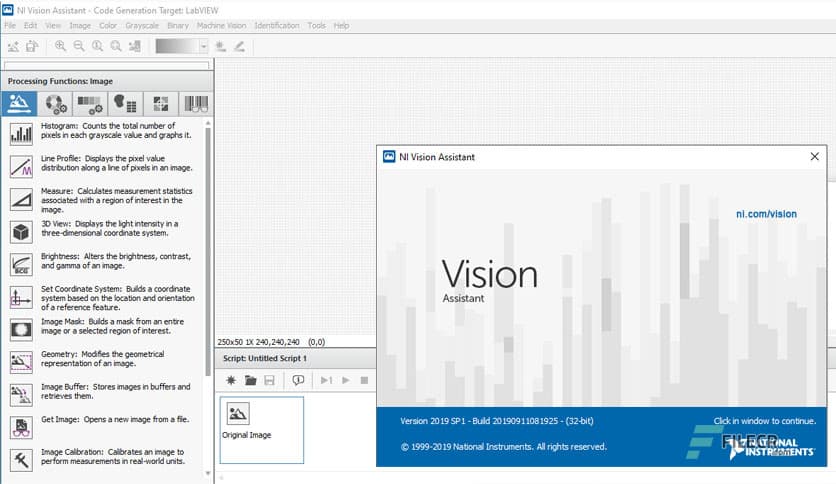The height and width of the screenshot is (484, 836).
Task: Click the 3D View cube icon
Action: 21,232
